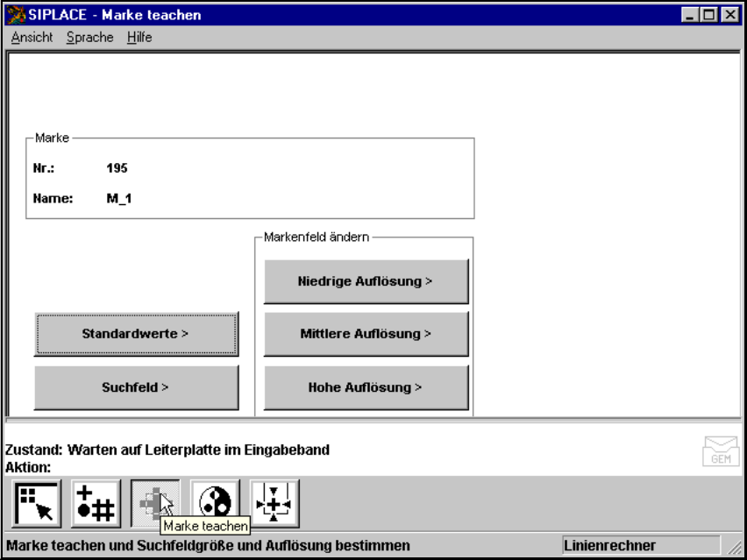Click the black-and-white yin-yang circle toolbar icon

pyautogui.click(x=215, y=504)
